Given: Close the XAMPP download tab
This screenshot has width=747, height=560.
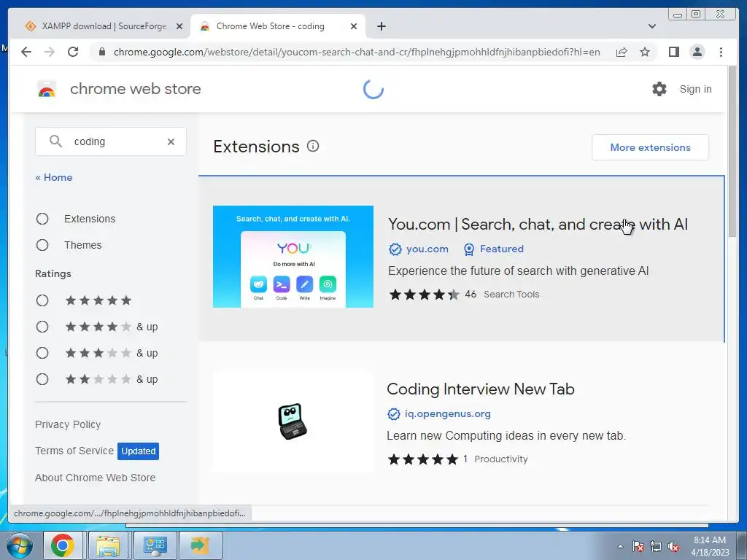Looking at the screenshot, I should [x=179, y=26].
